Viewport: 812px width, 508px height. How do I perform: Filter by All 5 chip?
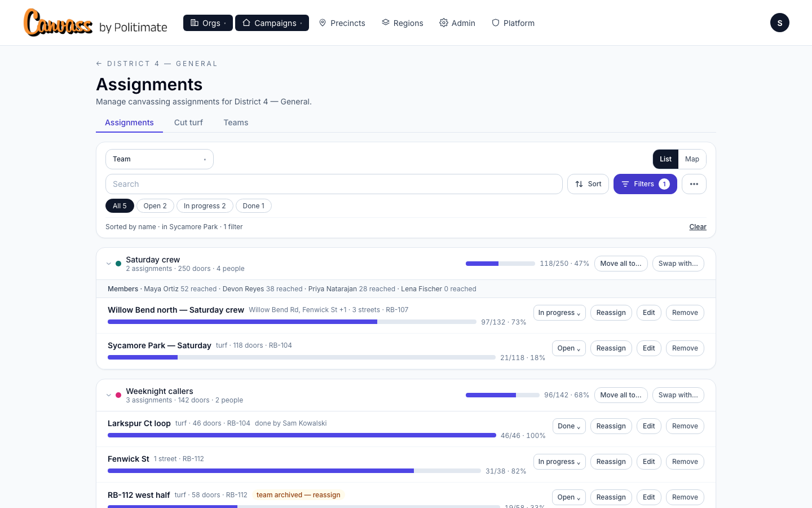click(120, 206)
